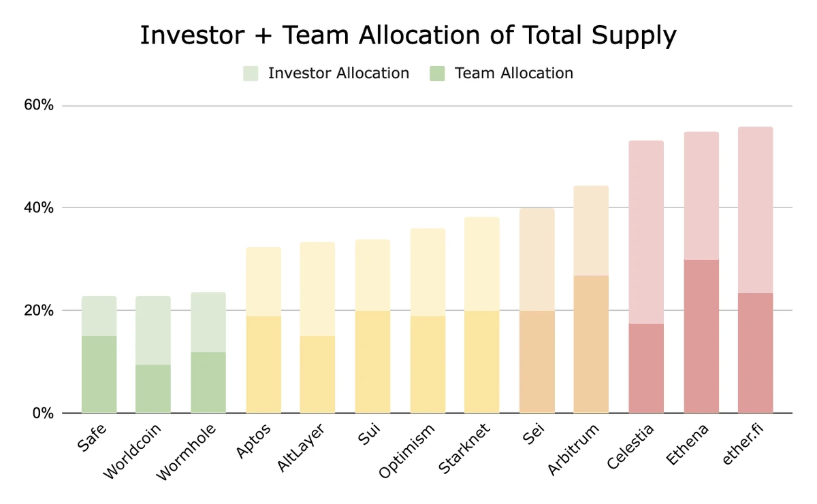Select the Team Allocation legend label
Image resolution: width=817 pixels, height=504 pixels.
pos(514,73)
